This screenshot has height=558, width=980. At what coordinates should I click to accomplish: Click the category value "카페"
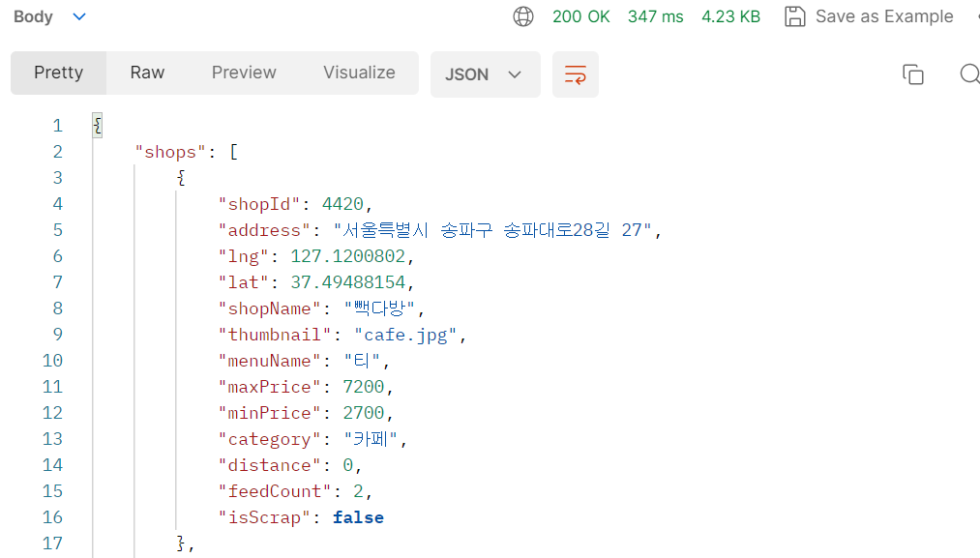tap(371, 439)
